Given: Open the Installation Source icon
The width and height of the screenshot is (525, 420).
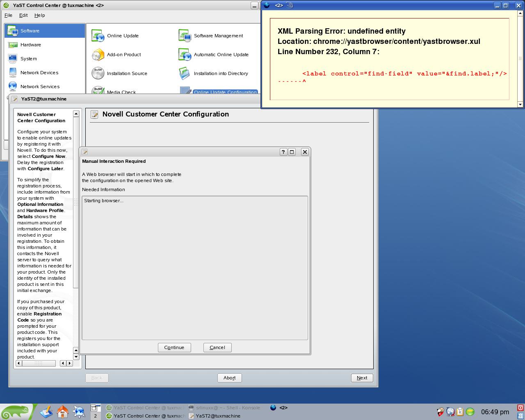Looking at the screenshot, I should [x=98, y=73].
